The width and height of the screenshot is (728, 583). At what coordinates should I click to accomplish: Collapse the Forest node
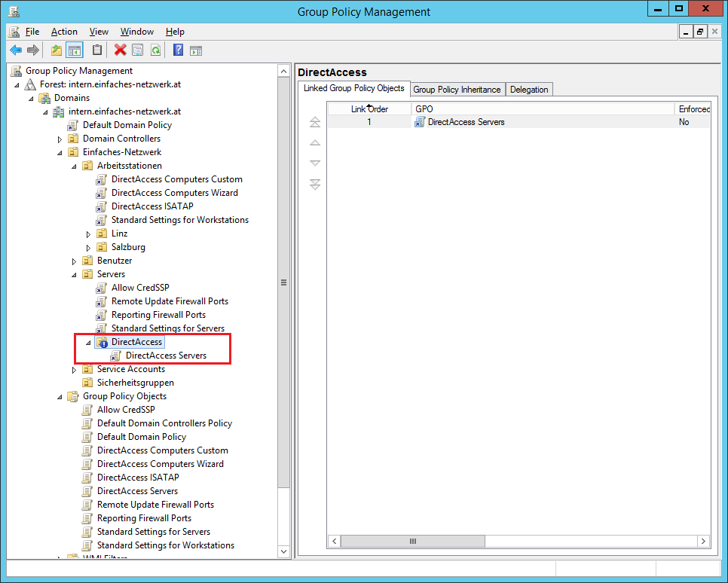(17, 85)
